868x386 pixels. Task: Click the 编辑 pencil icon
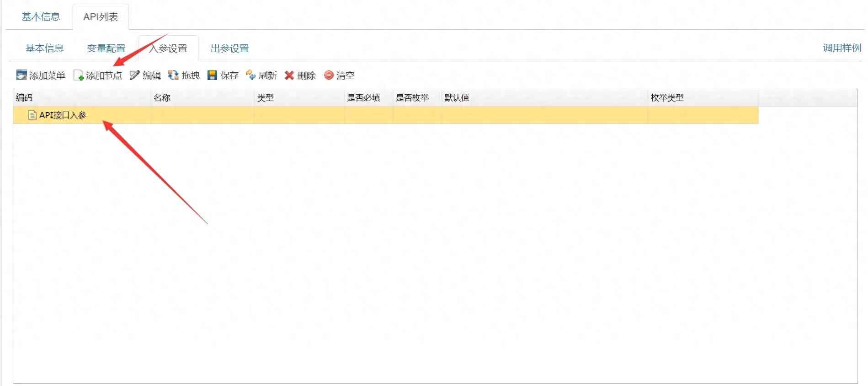click(135, 75)
